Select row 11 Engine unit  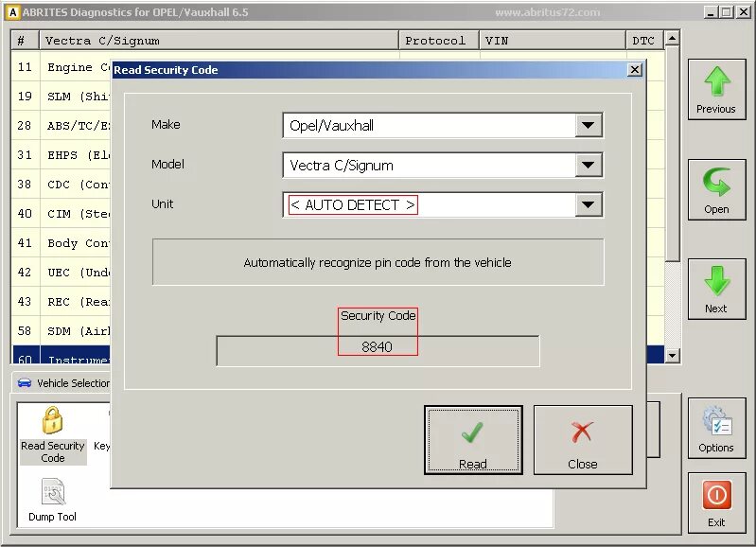pos(62,67)
